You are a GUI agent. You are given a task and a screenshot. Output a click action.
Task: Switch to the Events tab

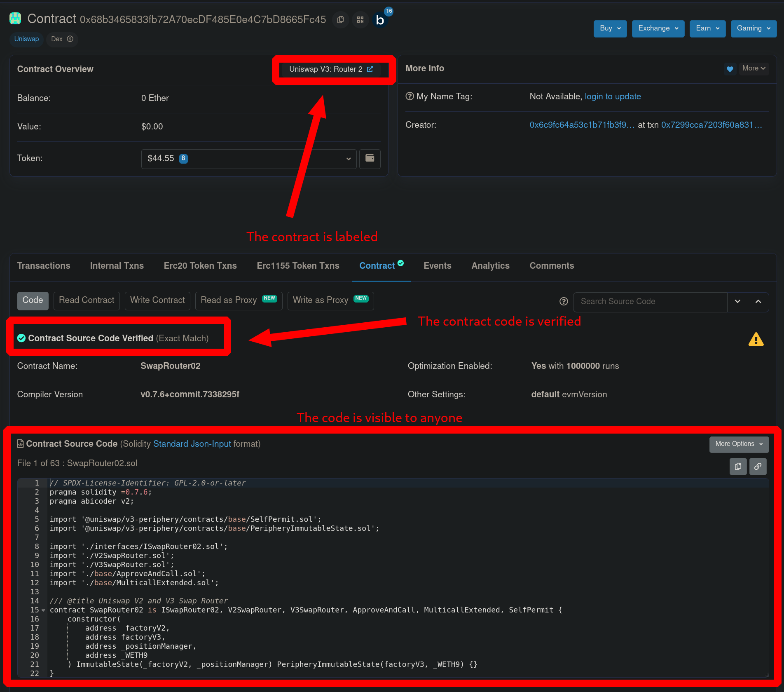(437, 266)
